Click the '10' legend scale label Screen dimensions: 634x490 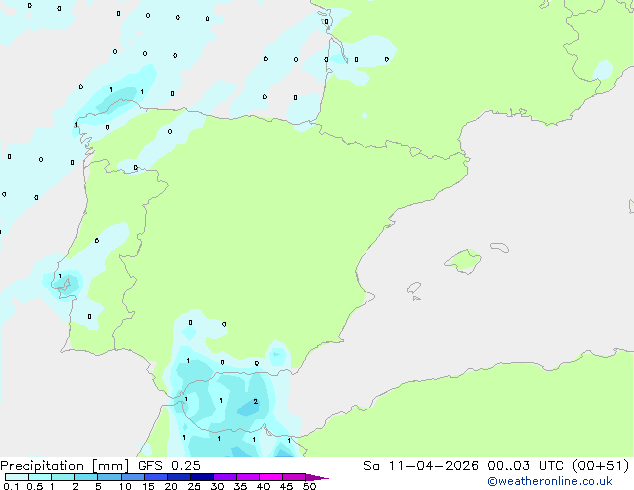[125, 486]
